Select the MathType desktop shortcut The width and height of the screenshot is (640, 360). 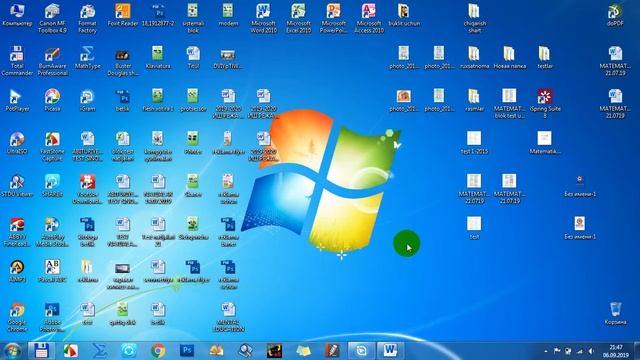pyautogui.click(x=87, y=58)
